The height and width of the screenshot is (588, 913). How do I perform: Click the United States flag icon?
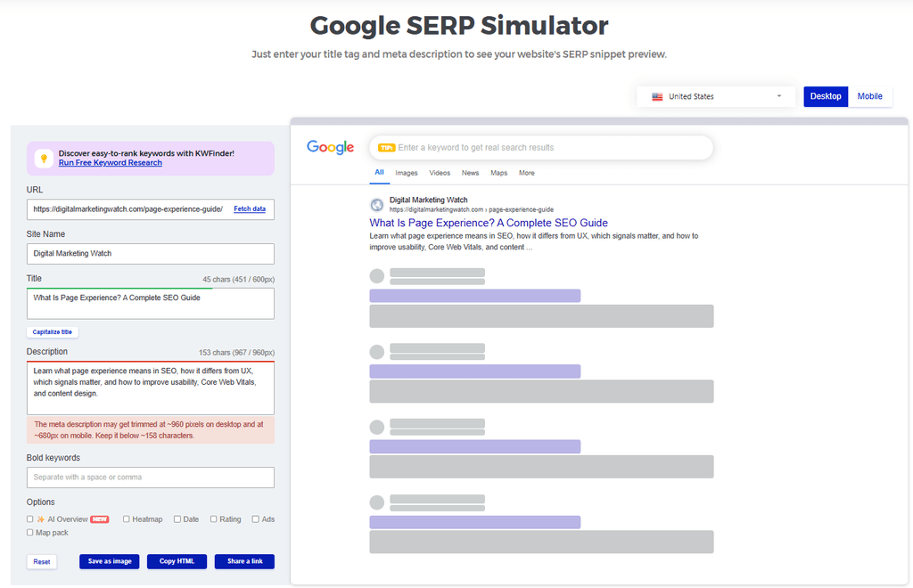click(657, 96)
